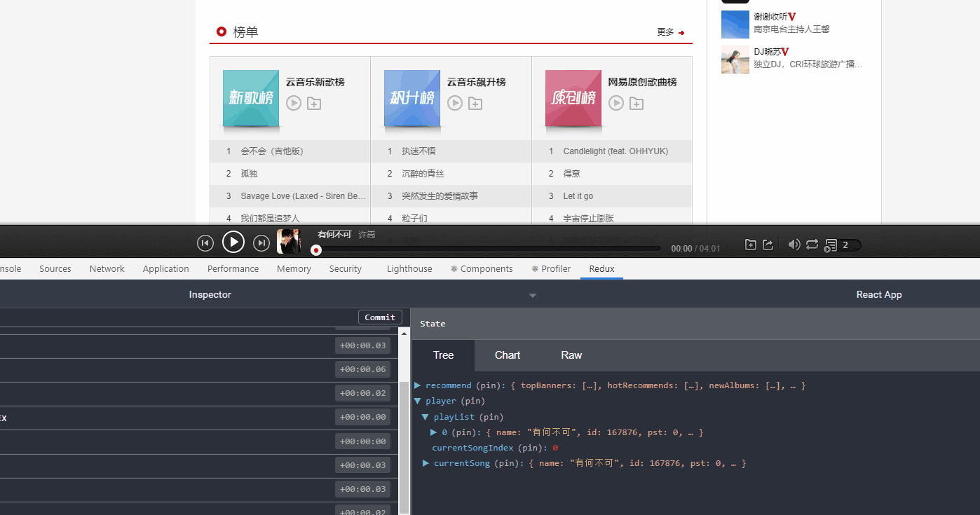The width and height of the screenshot is (980, 515).
Task: Click the 有何不可 album cover thumbnail
Action: [x=289, y=241]
